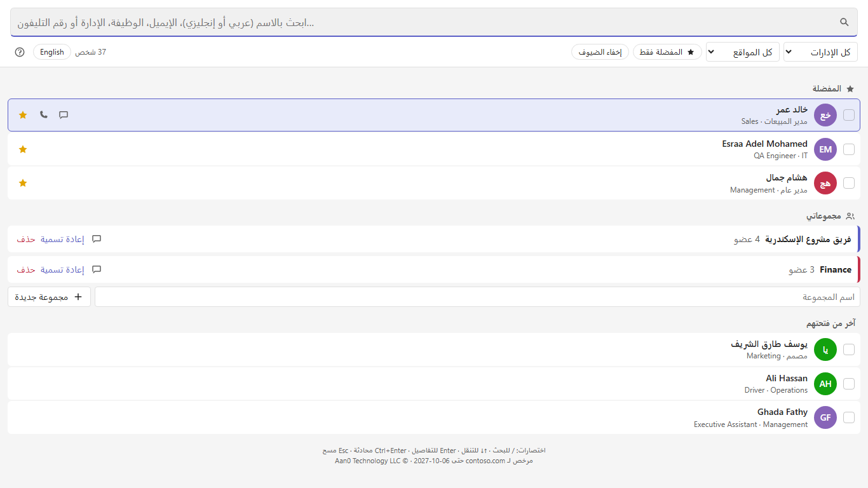Viewport: 868px width, 488px height.
Task: Tick checkbox for Ali Hassan
Action: tap(849, 384)
